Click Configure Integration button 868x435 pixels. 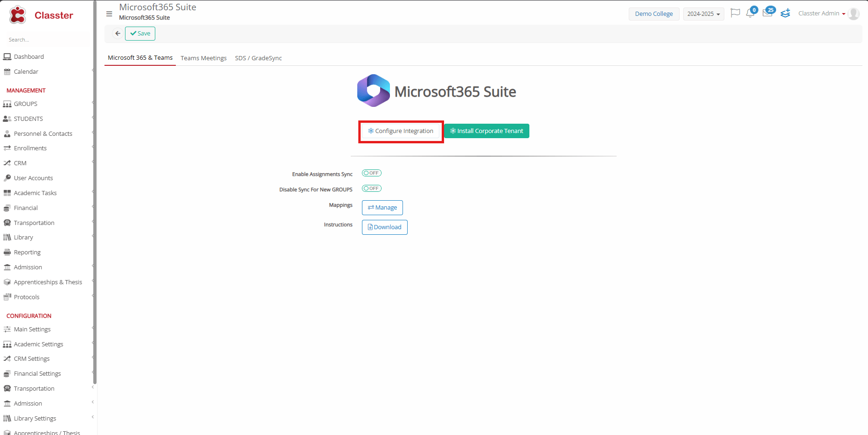click(x=401, y=131)
